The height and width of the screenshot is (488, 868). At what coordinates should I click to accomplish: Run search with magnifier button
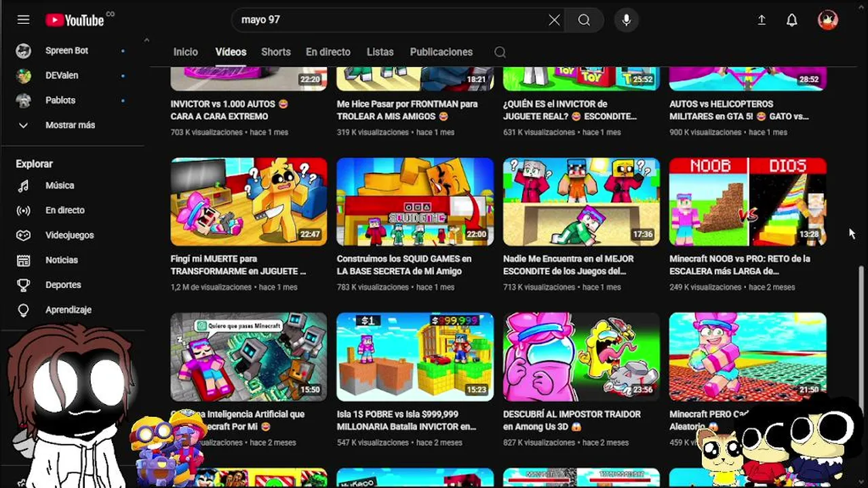pos(584,20)
